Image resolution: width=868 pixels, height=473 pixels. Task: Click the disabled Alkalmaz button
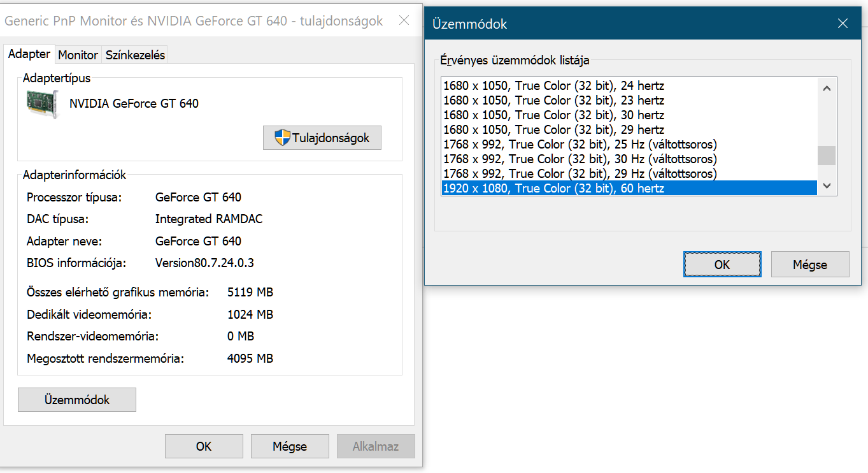[x=376, y=446]
